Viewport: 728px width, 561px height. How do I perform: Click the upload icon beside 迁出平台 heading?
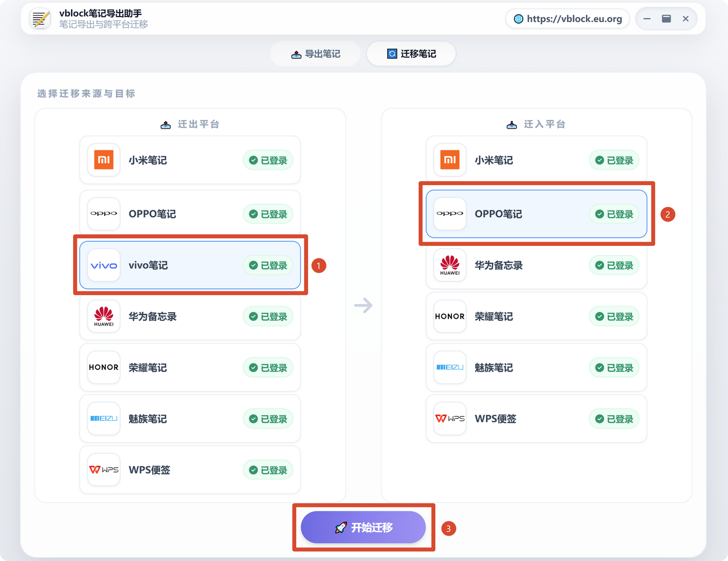click(x=166, y=124)
